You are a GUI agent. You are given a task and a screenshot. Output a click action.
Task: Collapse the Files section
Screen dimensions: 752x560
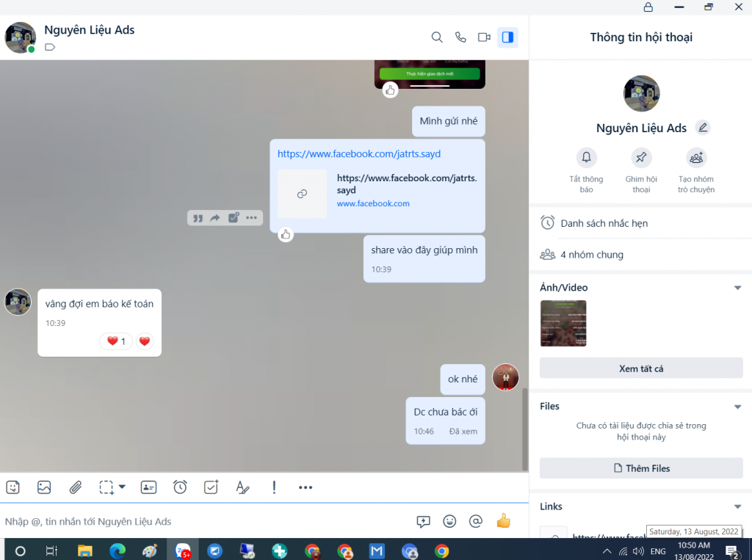click(x=737, y=407)
